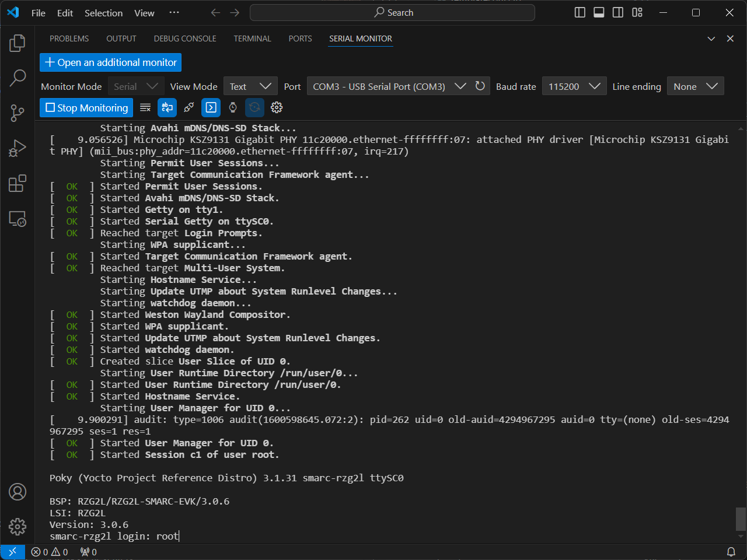Go forward with the navigation arrow
747x560 pixels.
[235, 13]
